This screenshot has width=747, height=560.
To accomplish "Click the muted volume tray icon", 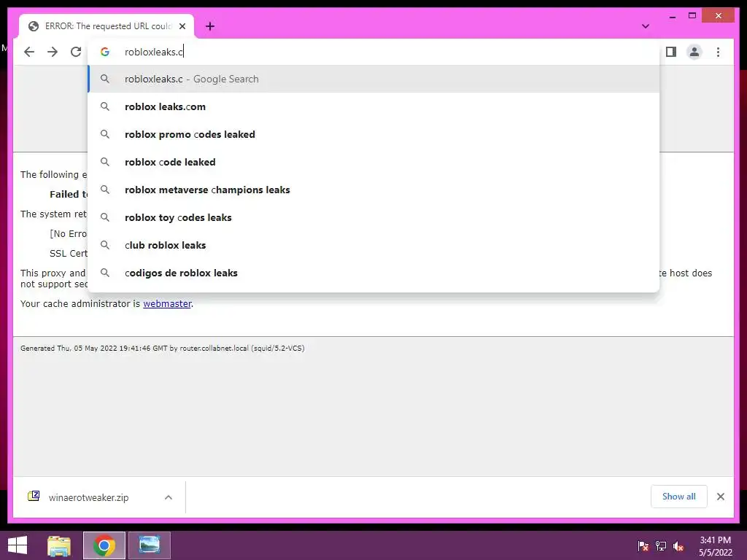I will click(x=678, y=545).
